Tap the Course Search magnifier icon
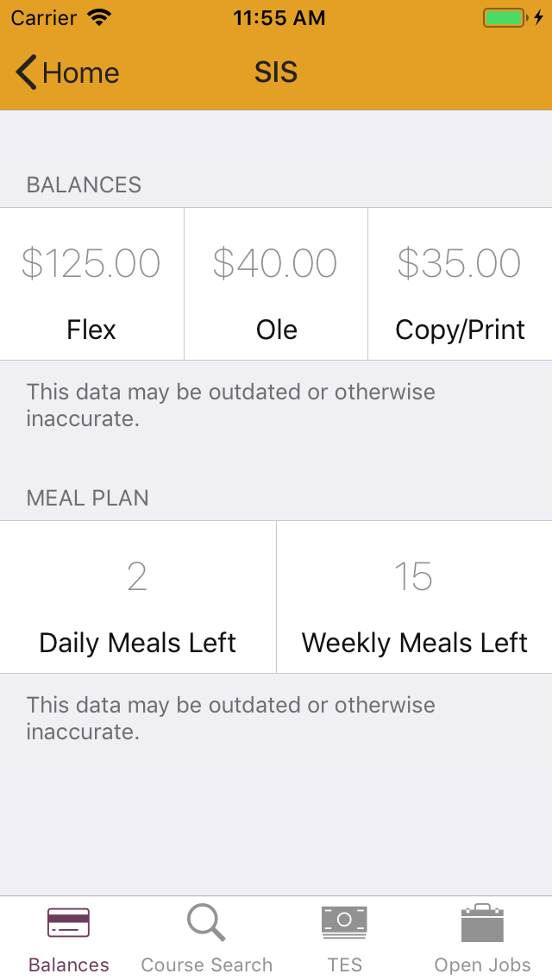The width and height of the screenshot is (552, 980). point(206,923)
